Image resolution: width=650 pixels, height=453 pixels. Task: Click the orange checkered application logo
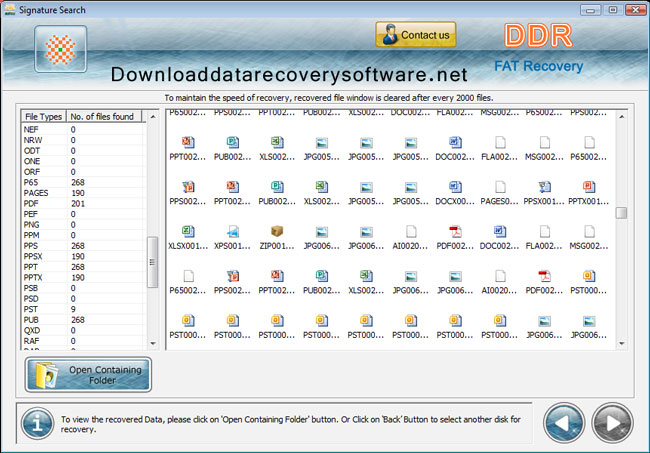(61, 49)
